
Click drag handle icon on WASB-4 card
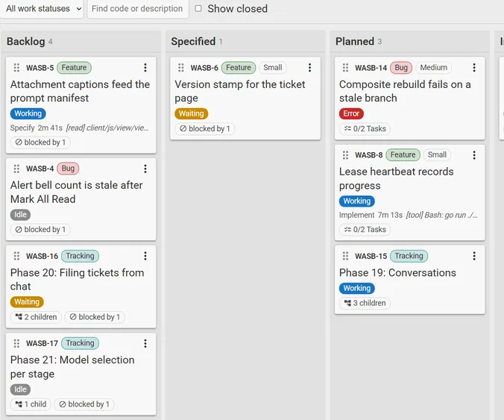(x=16, y=169)
